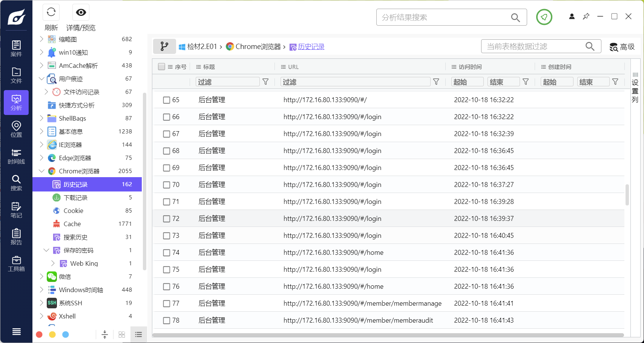Select the red color tag dot

(39, 335)
